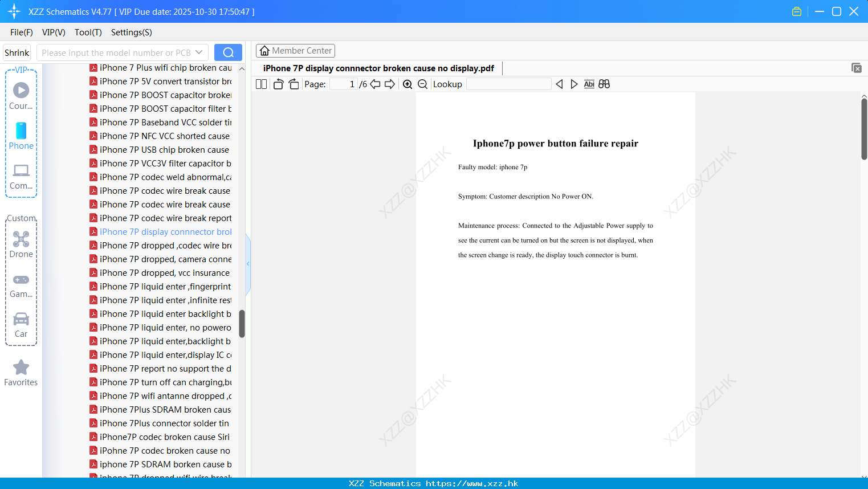The image size is (868, 489).
Task: Open 'iPhone 7P liquid enter ,infinite' file
Action: 161,300
